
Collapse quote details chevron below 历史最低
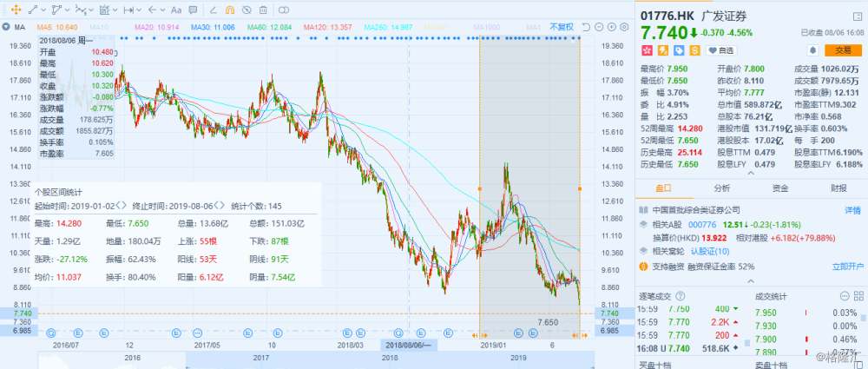pyautogui.click(x=751, y=174)
